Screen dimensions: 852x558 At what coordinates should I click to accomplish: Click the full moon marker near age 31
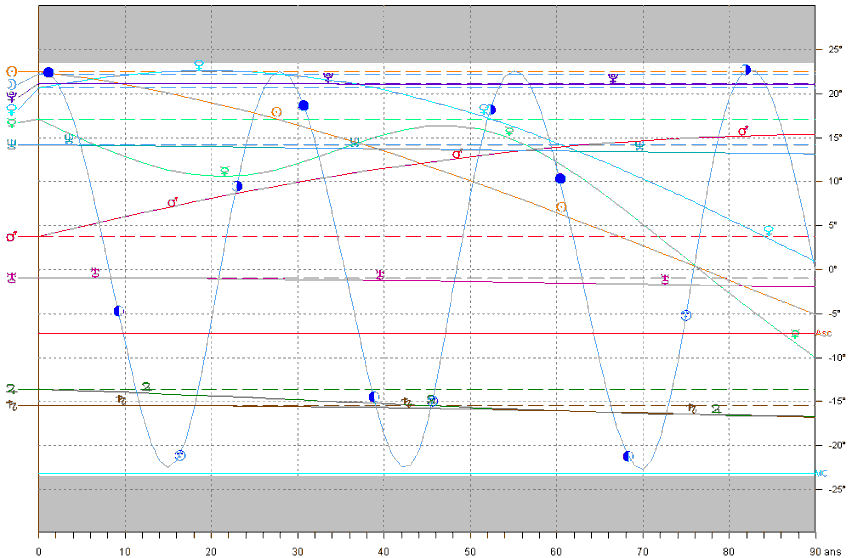pyautogui.click(x=303, y=105)
